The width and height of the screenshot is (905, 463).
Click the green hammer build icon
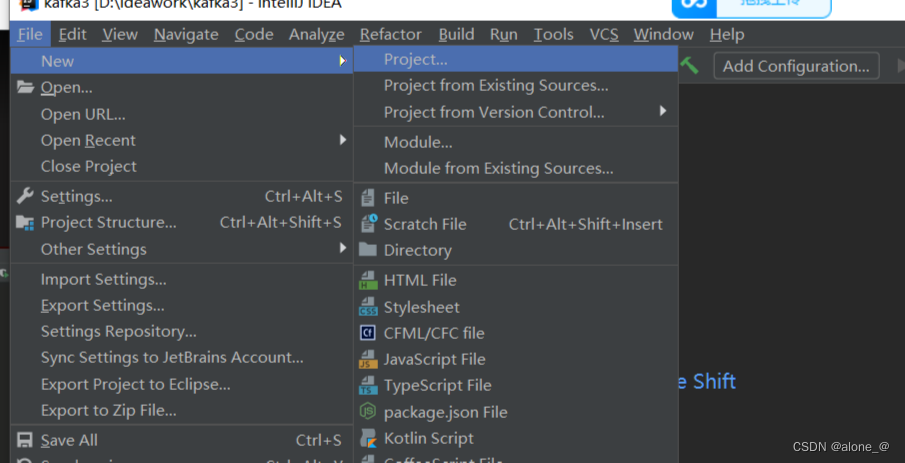pyautogui.click(x=689, y=65)
